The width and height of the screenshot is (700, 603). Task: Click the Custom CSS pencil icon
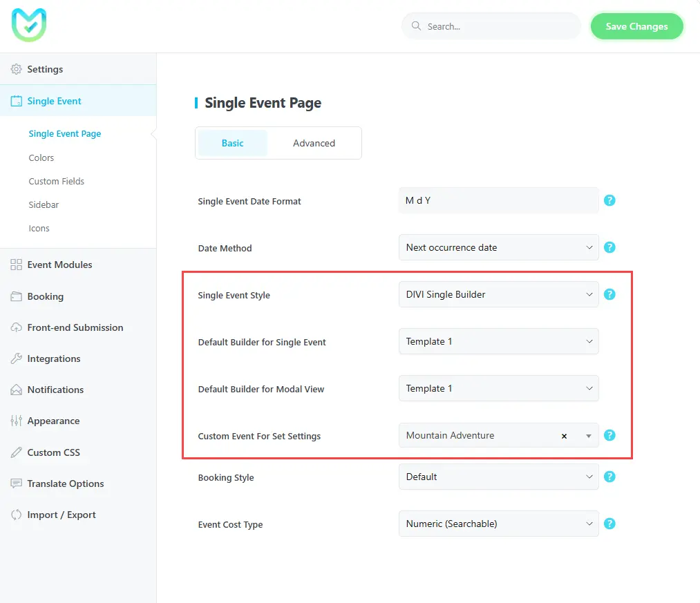click(16, 452)
